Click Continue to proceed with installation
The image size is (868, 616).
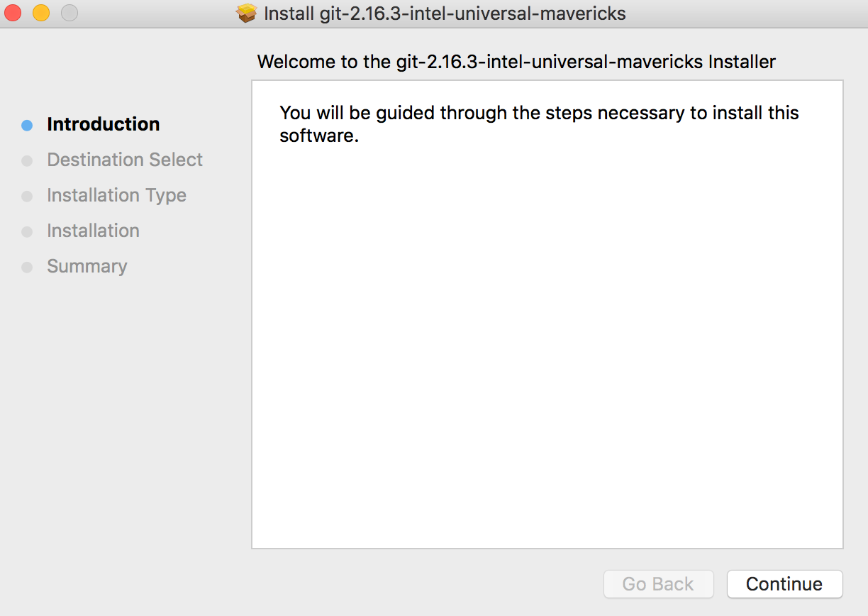tap(784, 584)
